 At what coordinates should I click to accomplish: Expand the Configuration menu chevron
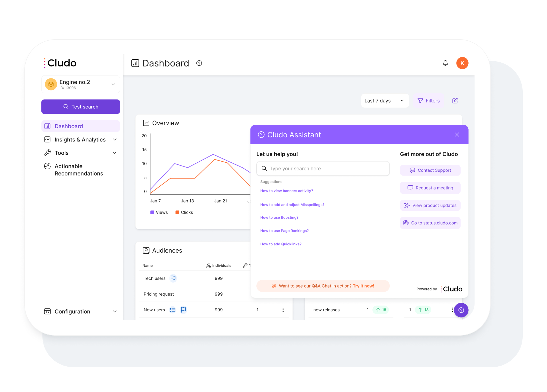(x=115, y=312)
